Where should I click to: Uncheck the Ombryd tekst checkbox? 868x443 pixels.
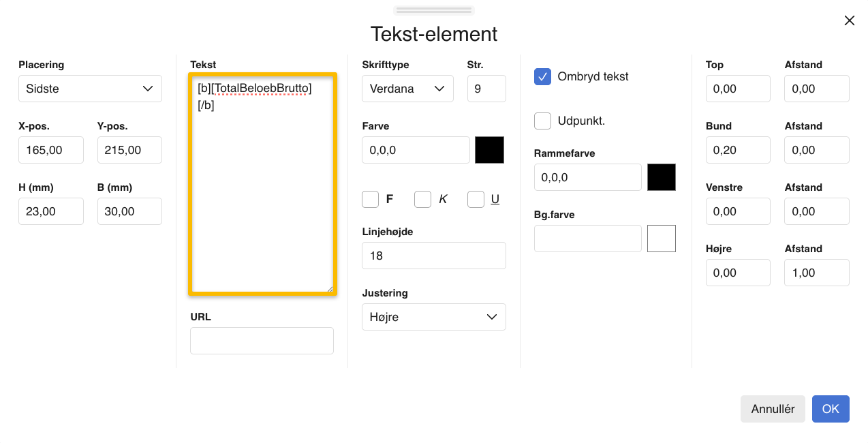[x=542, y=77]
